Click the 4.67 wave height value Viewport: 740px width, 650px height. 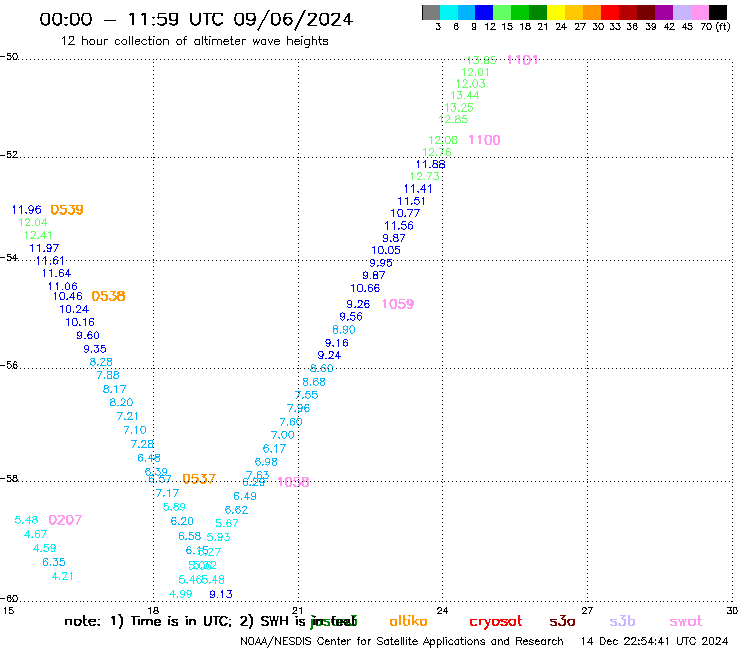pyautogui.click(x=35, y=534)
